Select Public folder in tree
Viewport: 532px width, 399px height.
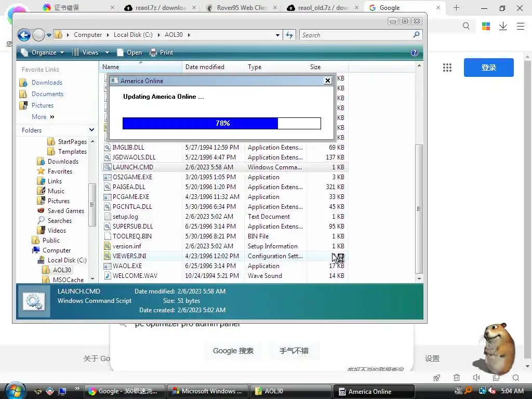pyautogui.click(x=51, y=240)
